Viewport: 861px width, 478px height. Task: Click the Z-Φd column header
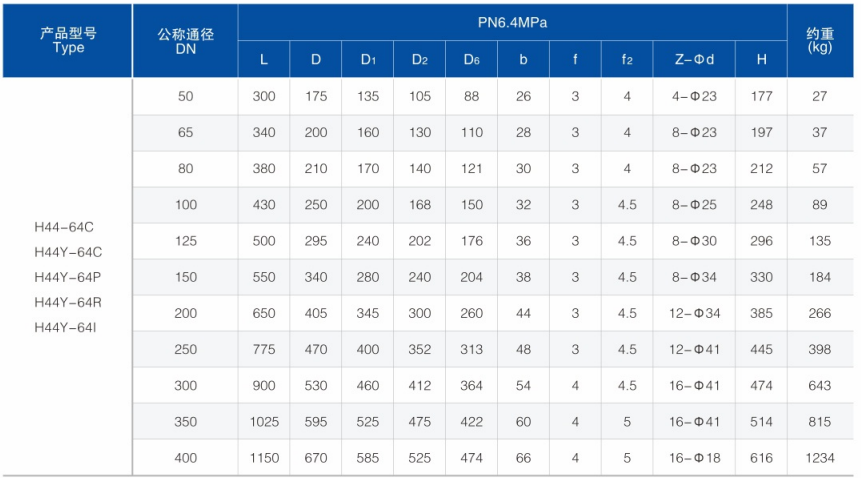pos(694,59)
